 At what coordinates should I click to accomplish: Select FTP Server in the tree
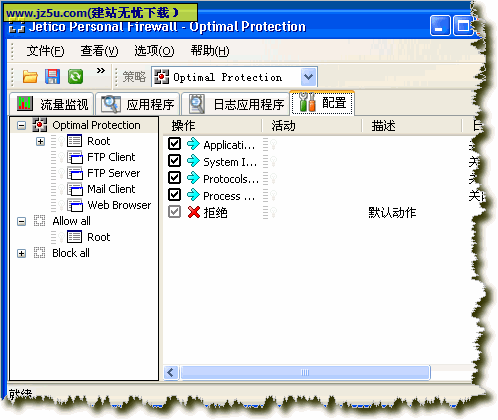113,173
